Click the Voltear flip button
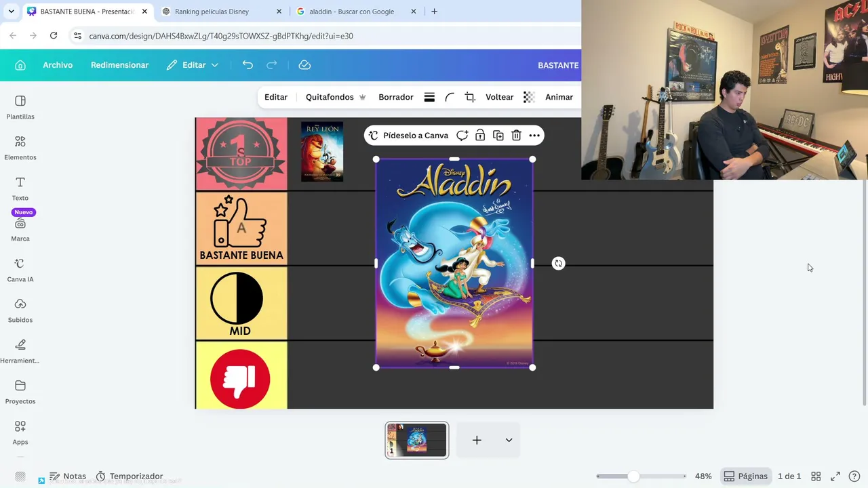The width and height of the screenshot is (868, 488). tap(500, 97)
